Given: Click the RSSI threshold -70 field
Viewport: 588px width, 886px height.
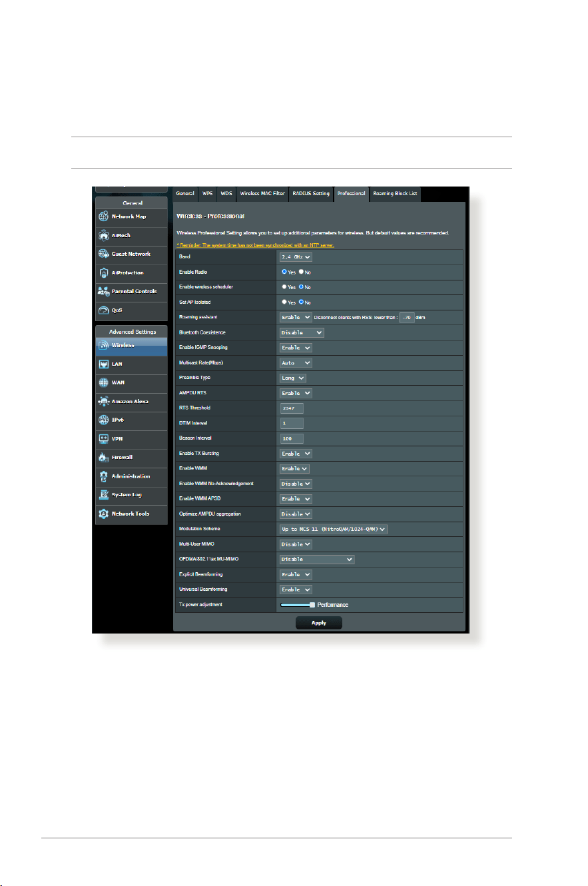Looking at the screenshot, I should click(406, 317).
